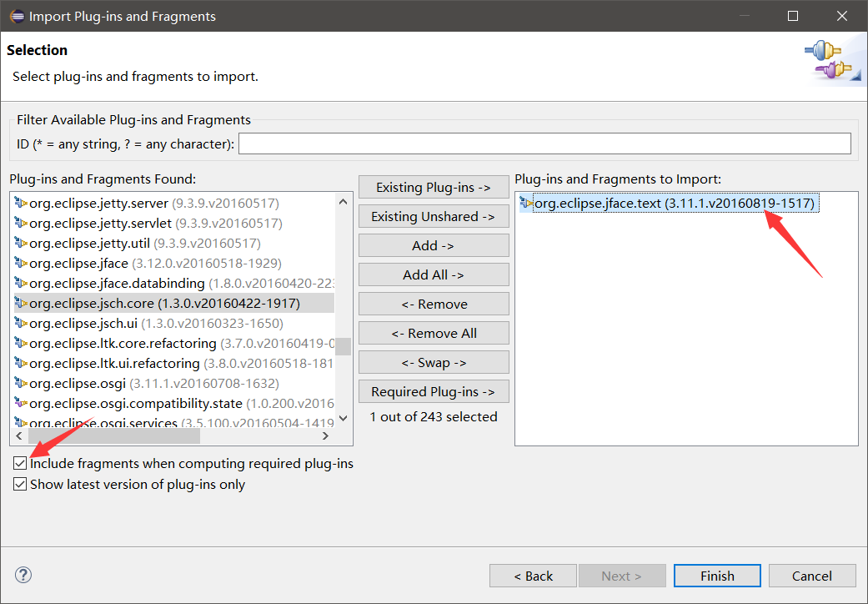868x604 pixels.
Task: Click the Finish button
Action: (717, 576)
